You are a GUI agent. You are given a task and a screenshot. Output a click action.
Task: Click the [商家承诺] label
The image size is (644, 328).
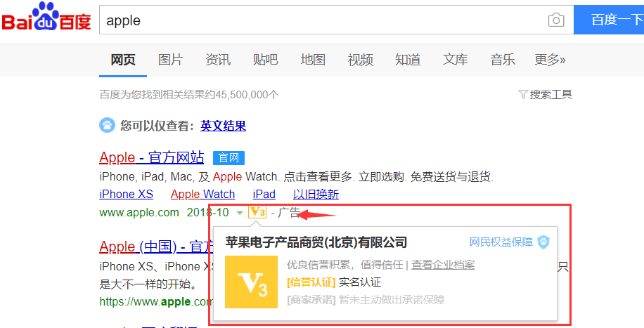[311, 300]
